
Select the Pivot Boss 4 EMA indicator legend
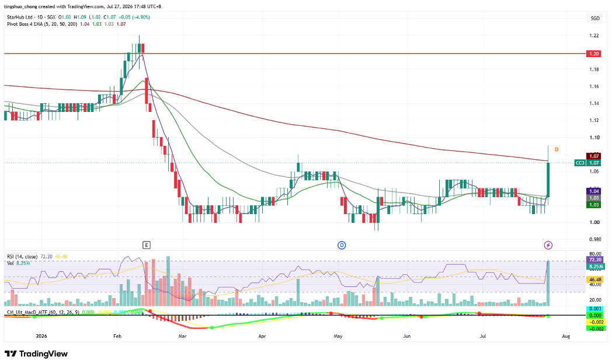pyautogui.click(x=42, y=24)
